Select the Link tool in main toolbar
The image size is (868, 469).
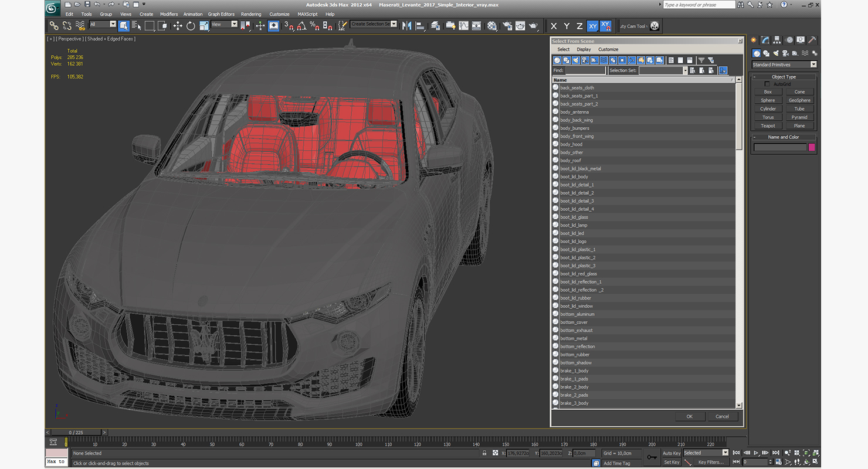(53, 26)
